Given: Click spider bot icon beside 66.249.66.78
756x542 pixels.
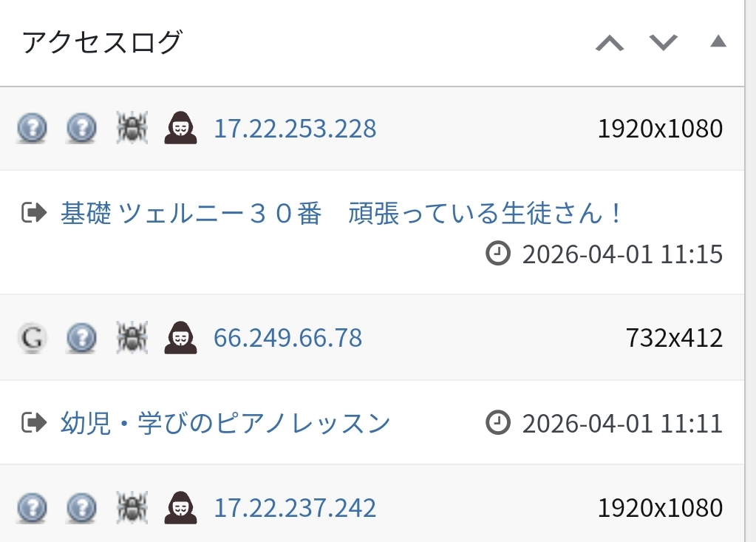Looking at the screenshot, I should [x=132, y=338].
